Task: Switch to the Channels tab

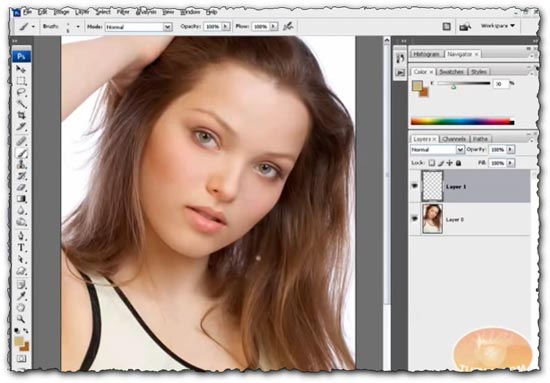Action: (454, 139)
